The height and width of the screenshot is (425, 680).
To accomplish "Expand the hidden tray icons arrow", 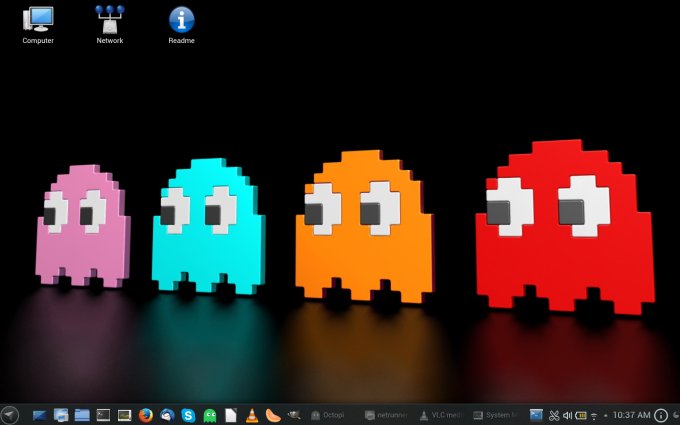I will (x=605, y=416).
